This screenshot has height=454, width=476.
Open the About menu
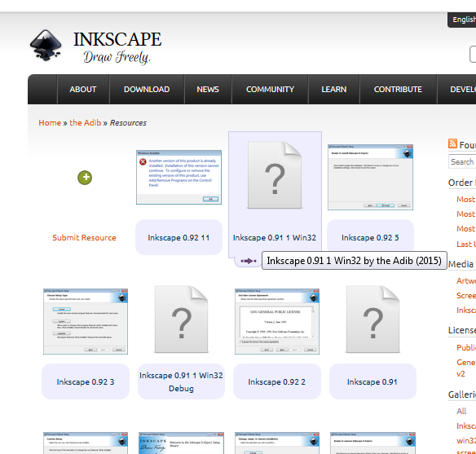pyautogui.click(x=83, y=89)
